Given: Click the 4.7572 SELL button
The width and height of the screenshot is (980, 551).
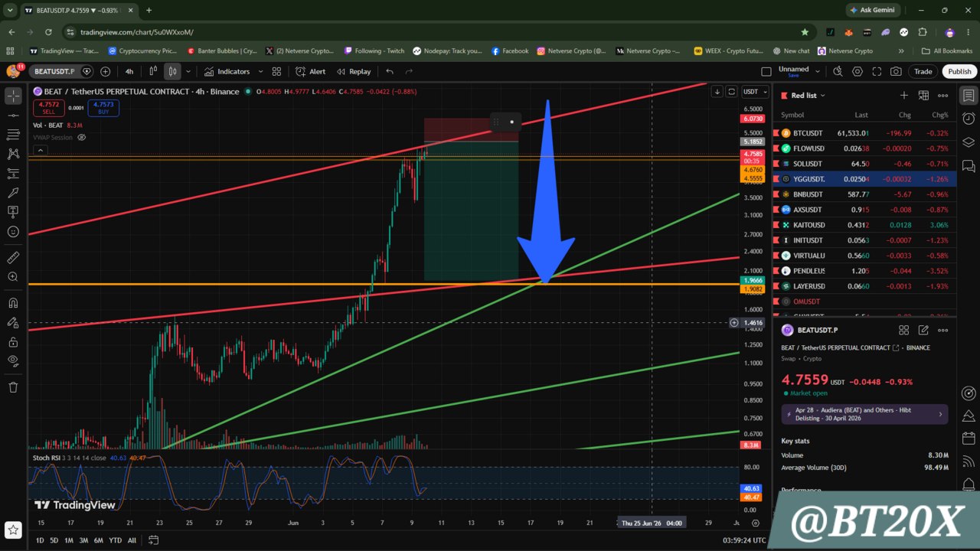Looking at the screenshot, I should 49,108.
